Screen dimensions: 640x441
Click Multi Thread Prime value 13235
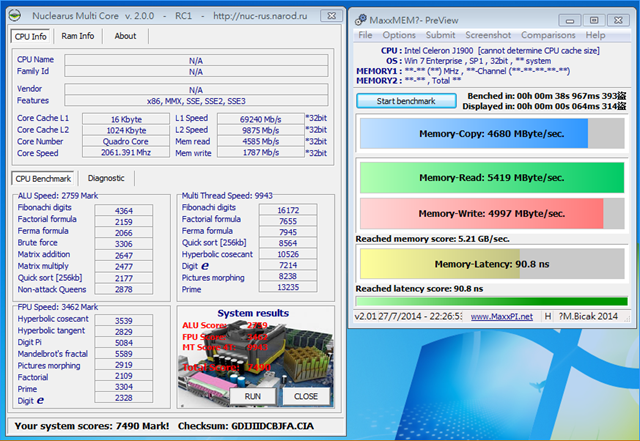(x=288, y=287)
